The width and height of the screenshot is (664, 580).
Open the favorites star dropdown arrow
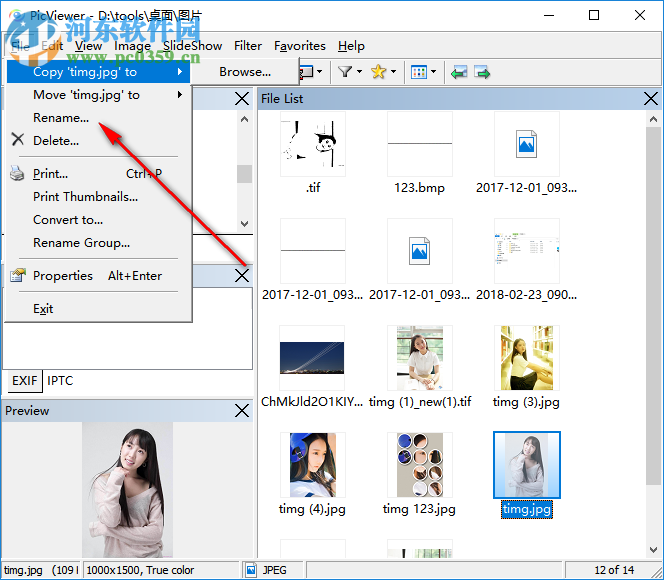(393, 72)
